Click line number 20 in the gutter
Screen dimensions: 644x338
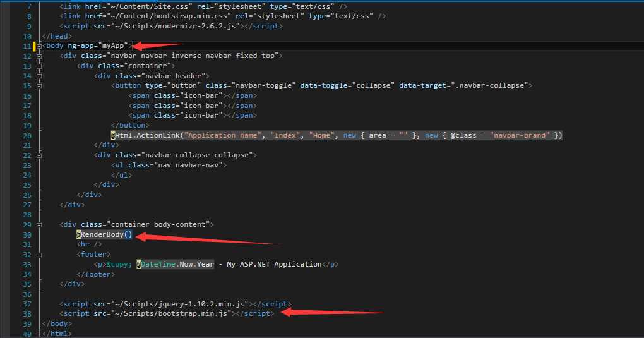[x=27, y=136]
